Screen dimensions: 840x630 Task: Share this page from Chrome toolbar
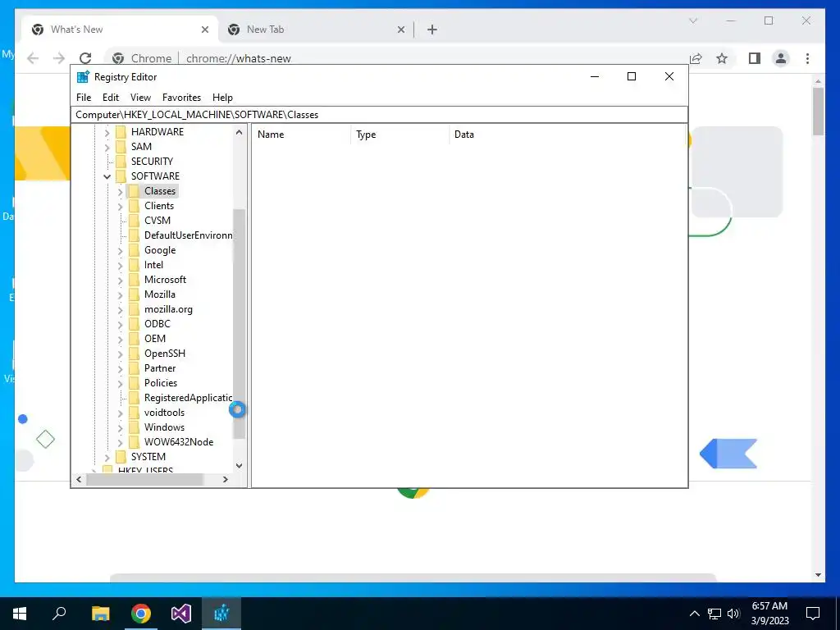[x=696, y=58]
